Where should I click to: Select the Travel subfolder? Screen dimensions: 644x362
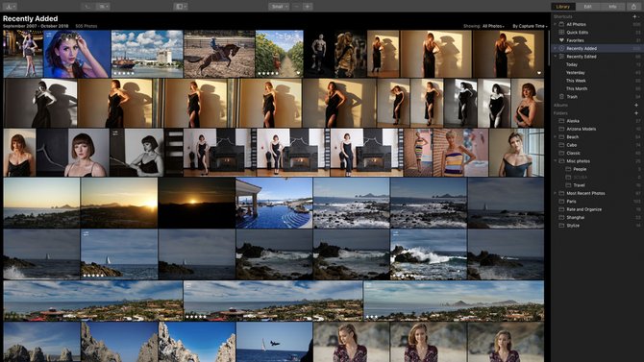pyautogui.click(x=579, y=185)
